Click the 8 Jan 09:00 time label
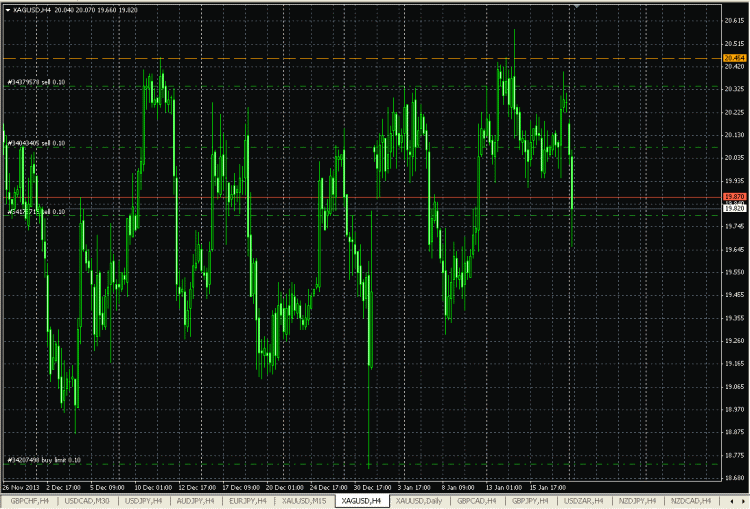The image size is (750, 509). point(458,487)
